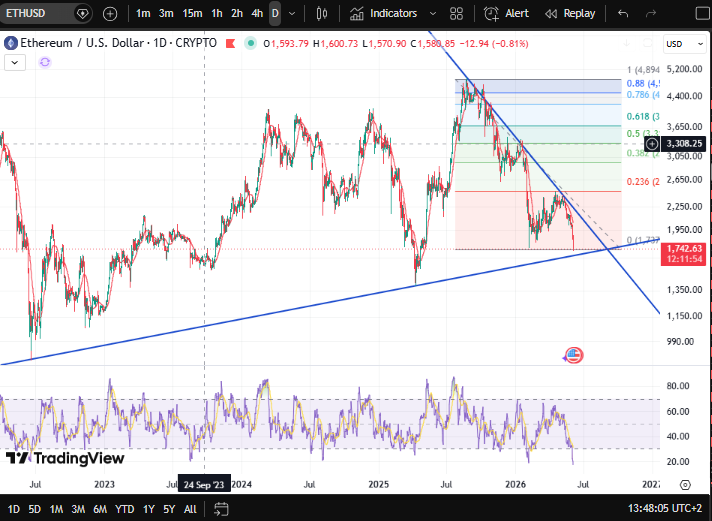
Task: Expand the Indicators favorites dropdown arrow
Action: coord(433,14)
